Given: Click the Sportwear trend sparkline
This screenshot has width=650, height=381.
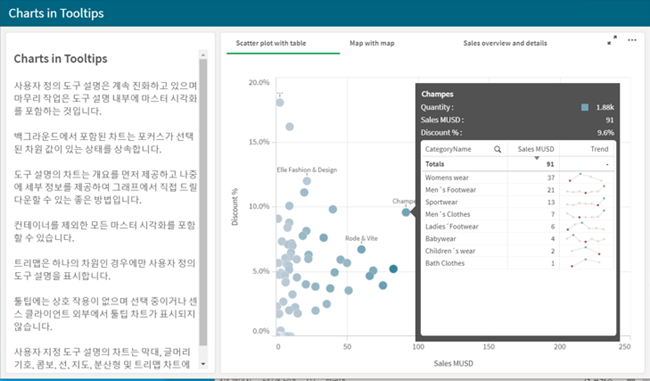Looking at the screenshot, I should click(x=586, y=202).
